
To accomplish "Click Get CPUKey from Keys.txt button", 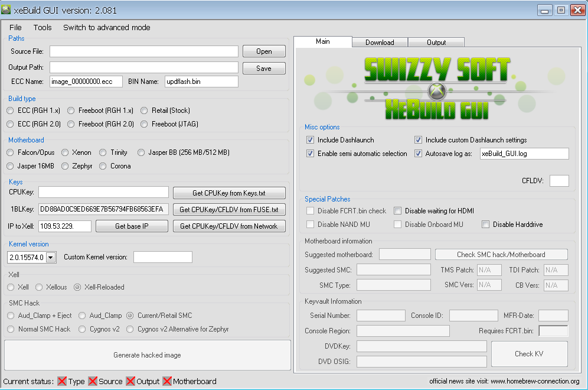I will click(229, 193).
